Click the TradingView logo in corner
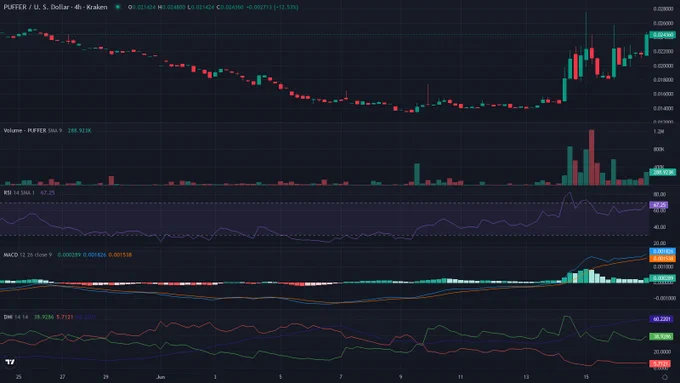The height and width of the screenshot is (383, 680). click(10, 362)
